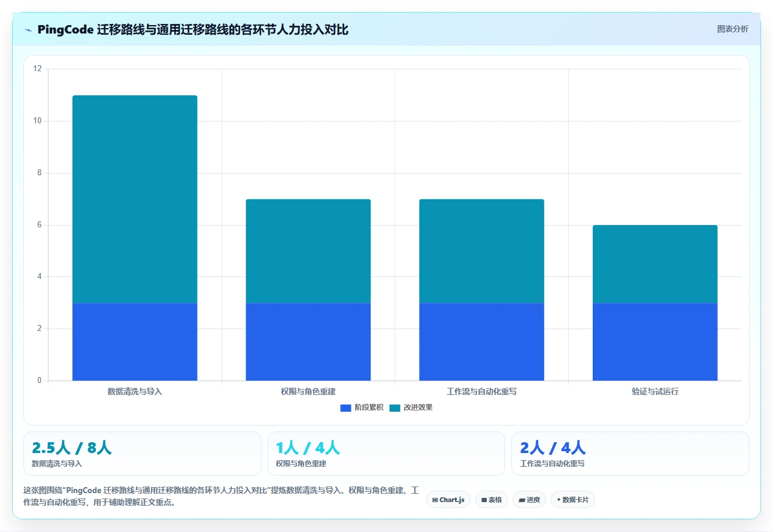Click the y-axis value 6
The width and height of the screenshot is (773, 532).
[x=39, y=225]
